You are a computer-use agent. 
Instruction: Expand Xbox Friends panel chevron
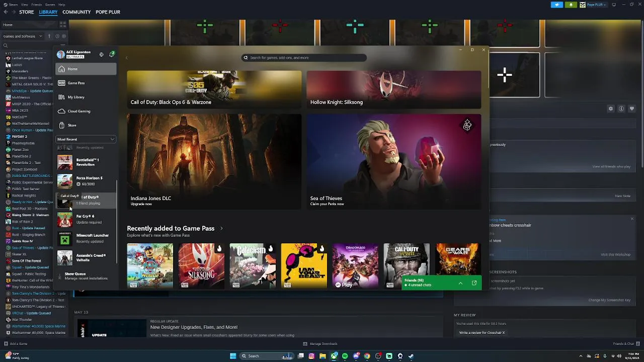[460, 283]
